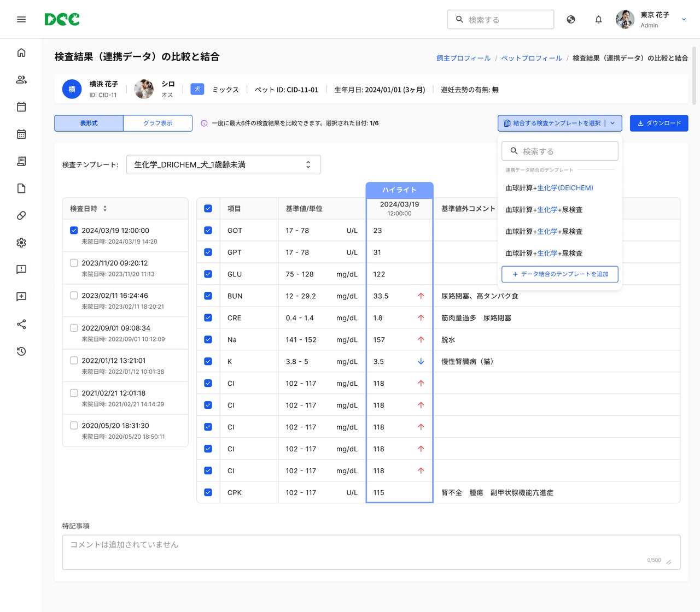Collapse the 結合する検査テンプレートを選択 dropdown
Image resolution: width=700 pixels, height=612 pixels.
pyautogui.click(x=560, y=123)
